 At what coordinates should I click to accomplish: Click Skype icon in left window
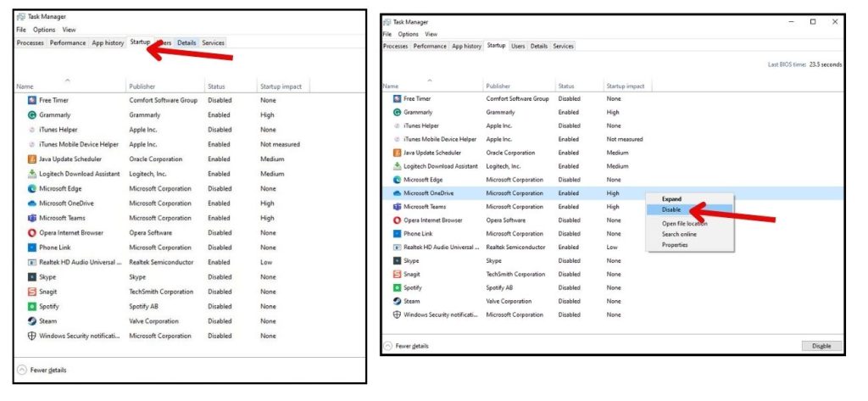32,277
